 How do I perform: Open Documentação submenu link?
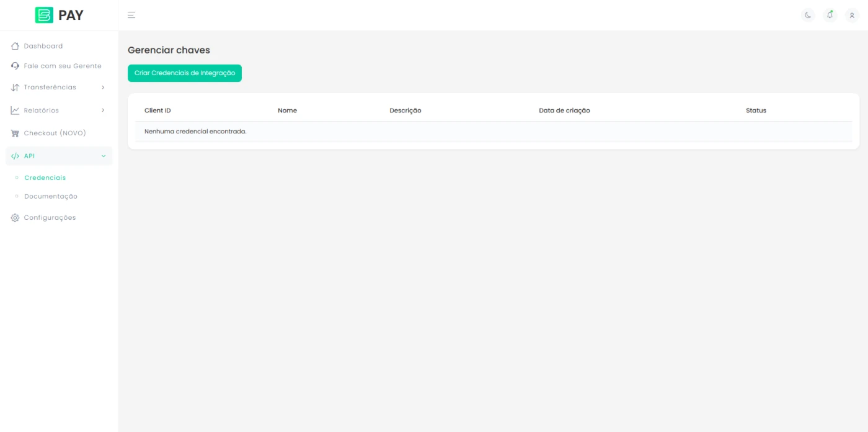[x=51, y=196]
